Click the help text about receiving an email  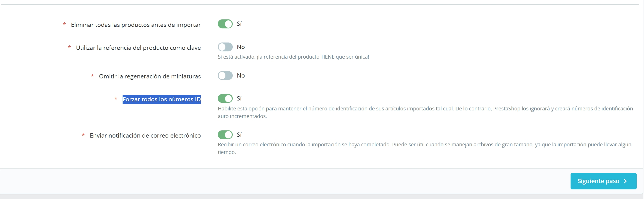(424, 145)
